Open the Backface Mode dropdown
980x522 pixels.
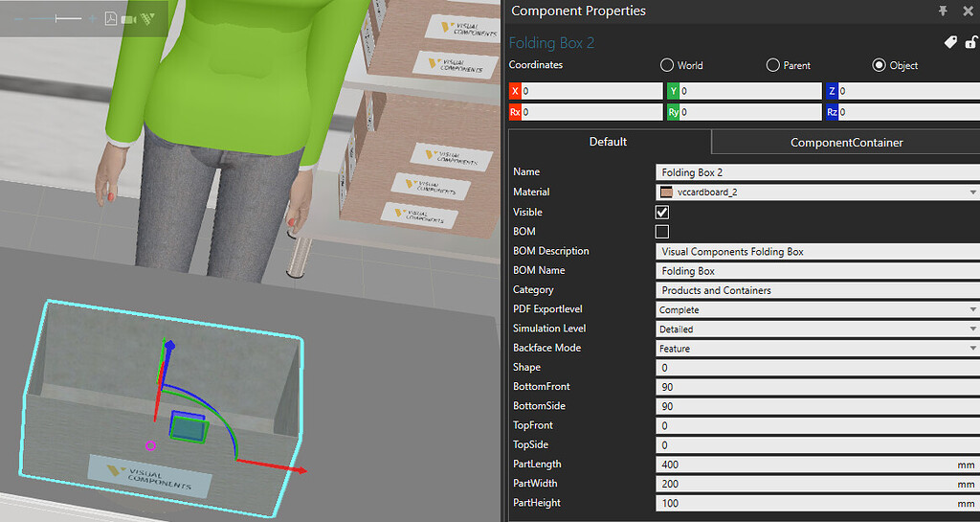click(817, 349)
